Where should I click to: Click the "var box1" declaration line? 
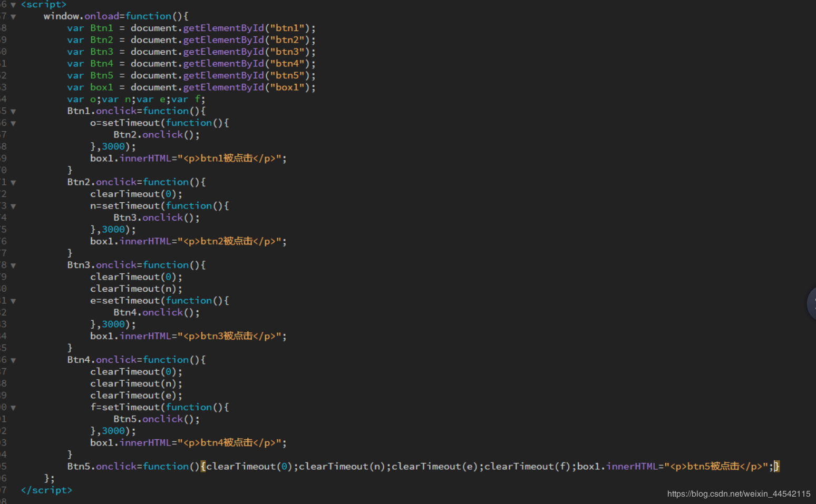pos(191,87)
